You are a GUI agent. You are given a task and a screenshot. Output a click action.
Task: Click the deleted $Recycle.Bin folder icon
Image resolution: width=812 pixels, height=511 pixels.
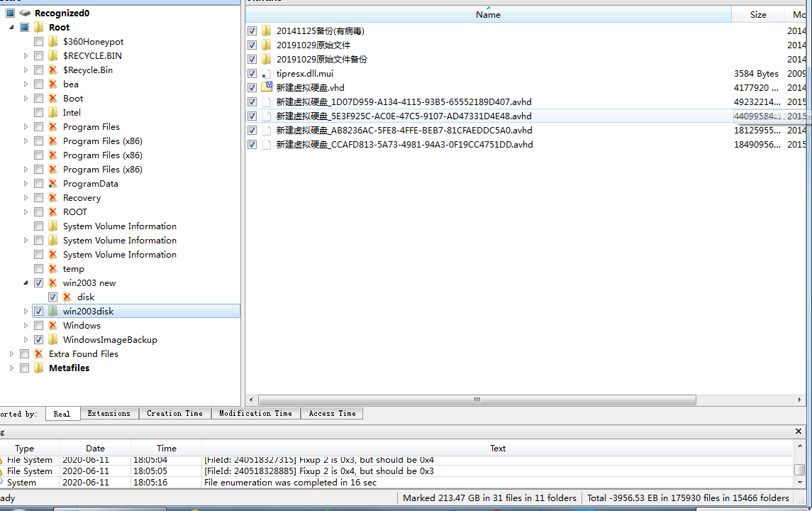(x=52, y=70)
